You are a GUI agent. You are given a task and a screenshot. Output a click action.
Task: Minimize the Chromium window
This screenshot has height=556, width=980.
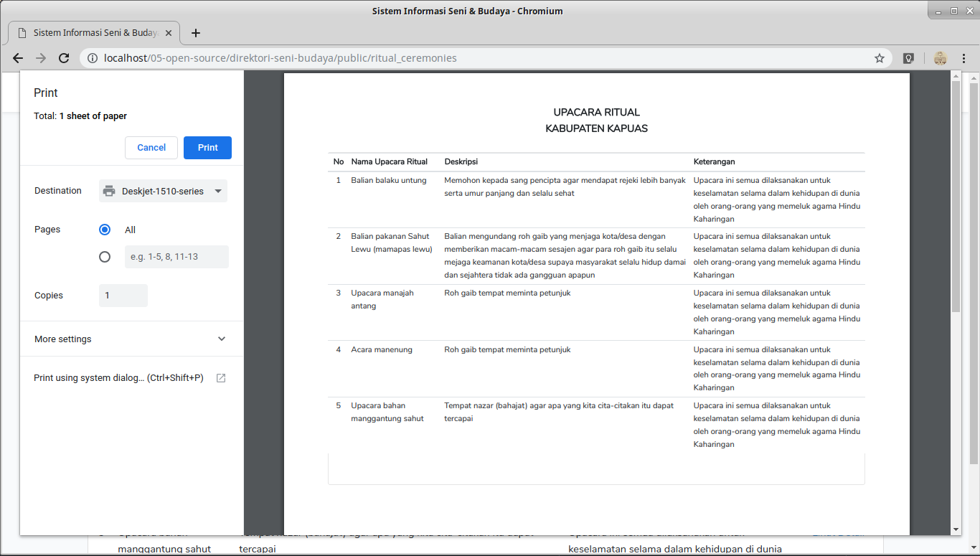point(940,11)
